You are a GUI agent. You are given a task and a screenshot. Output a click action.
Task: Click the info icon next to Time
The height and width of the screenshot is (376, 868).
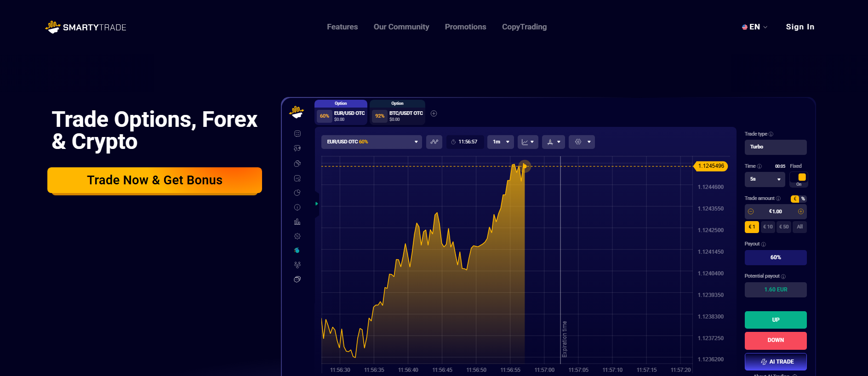(x=759, y=166)
